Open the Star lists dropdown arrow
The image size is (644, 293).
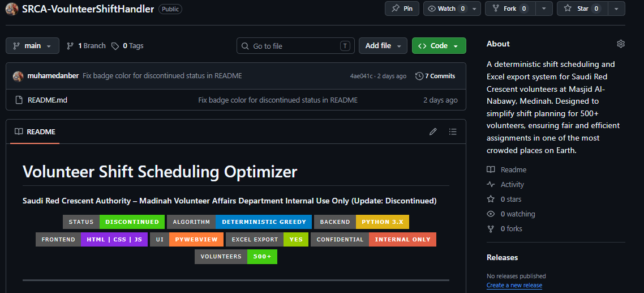[x=616, y=9]
